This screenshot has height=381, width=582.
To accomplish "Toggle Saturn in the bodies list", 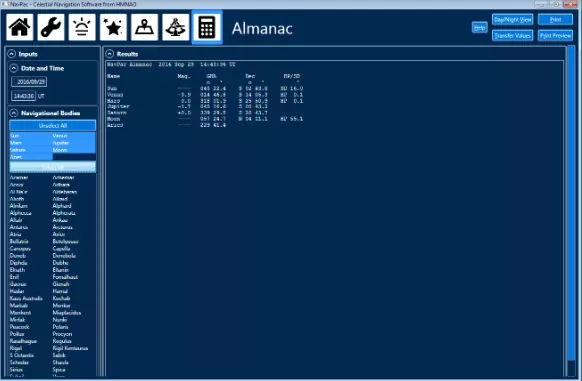I will (31, 150).
